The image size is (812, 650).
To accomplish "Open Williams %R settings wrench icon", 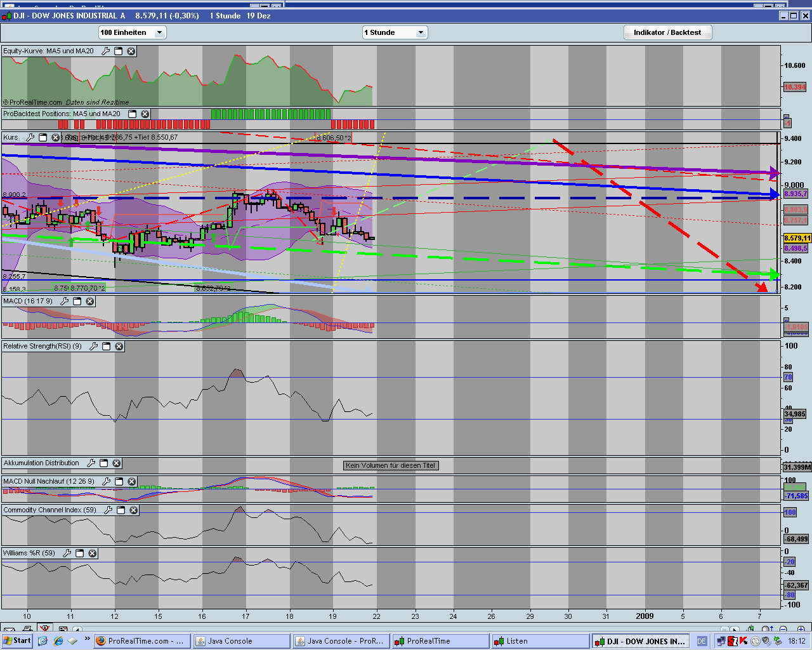I will [67, 553].
